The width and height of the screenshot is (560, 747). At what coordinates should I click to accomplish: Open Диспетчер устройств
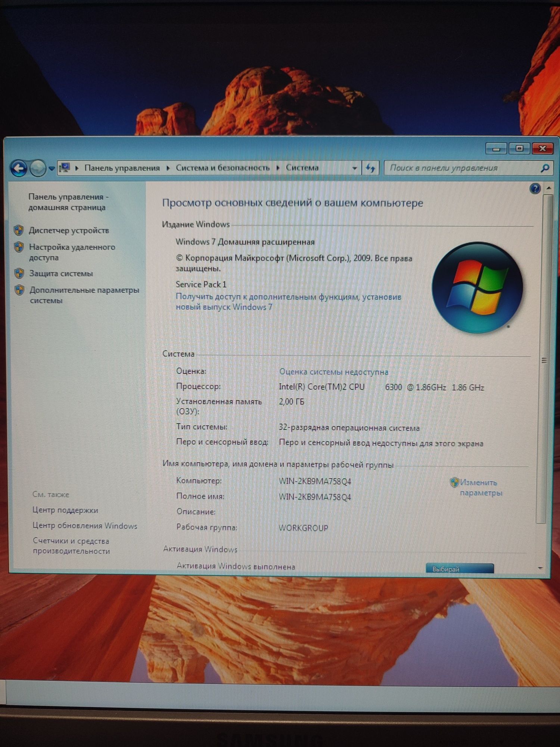(69, 230)
